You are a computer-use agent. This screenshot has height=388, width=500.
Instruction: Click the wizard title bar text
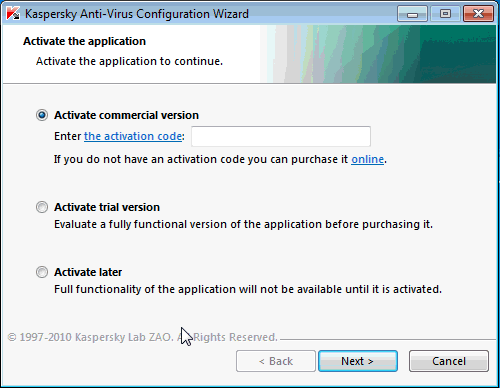137,14
